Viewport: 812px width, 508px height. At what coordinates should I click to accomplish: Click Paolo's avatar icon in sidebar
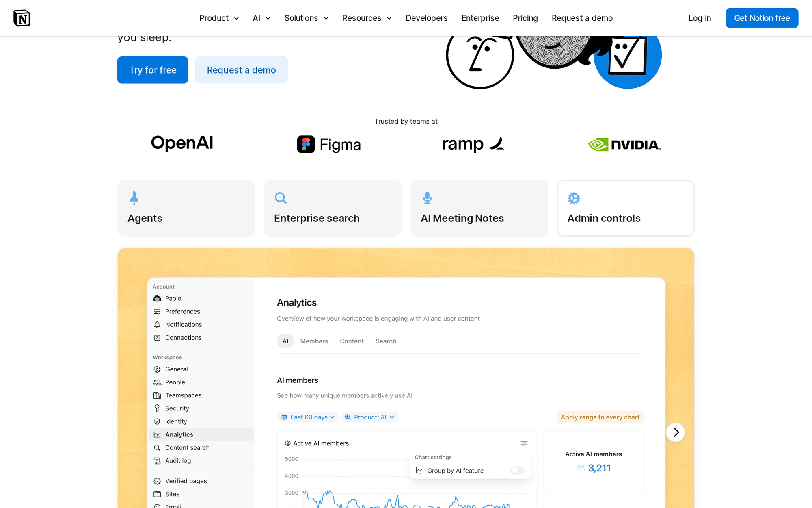pyautogui.click(x=157, y=298)
